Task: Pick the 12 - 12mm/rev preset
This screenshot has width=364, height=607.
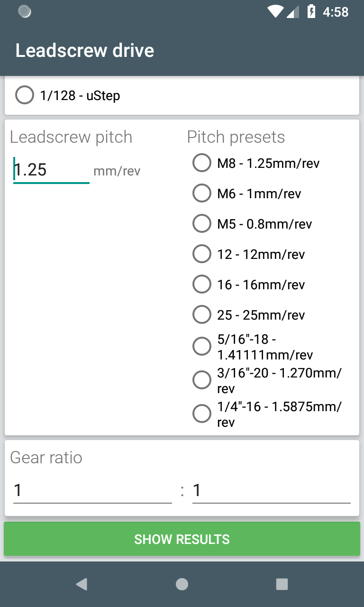Action: click(x=248, y=254)
